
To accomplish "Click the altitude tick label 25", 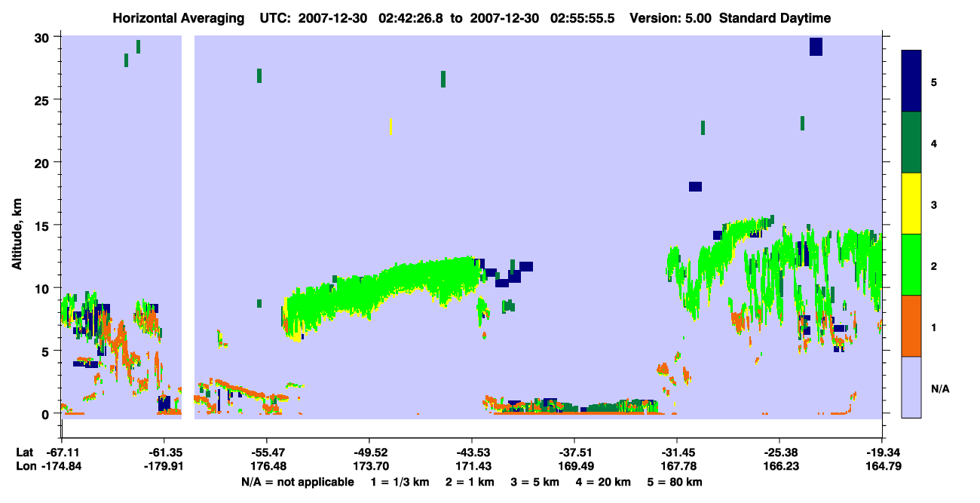I will click(44, 100).
